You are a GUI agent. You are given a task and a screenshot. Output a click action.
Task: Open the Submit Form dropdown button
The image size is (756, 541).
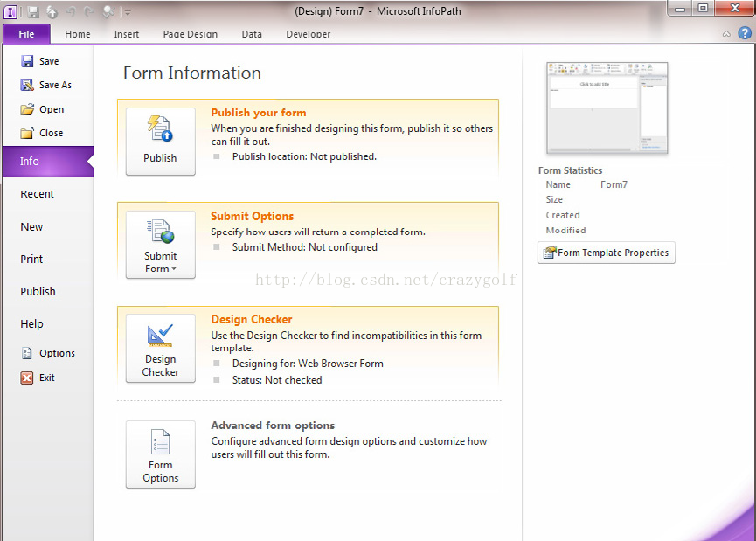point(161,245)
